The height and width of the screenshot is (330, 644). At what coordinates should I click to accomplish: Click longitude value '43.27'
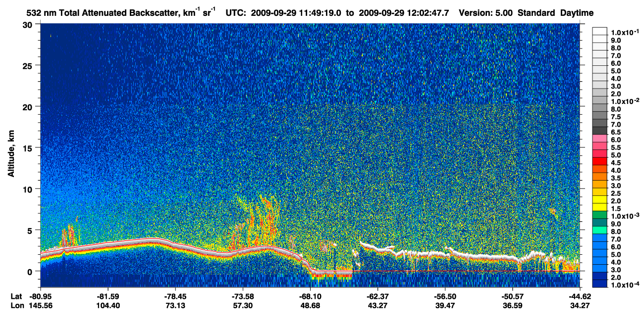click(377, 306)
